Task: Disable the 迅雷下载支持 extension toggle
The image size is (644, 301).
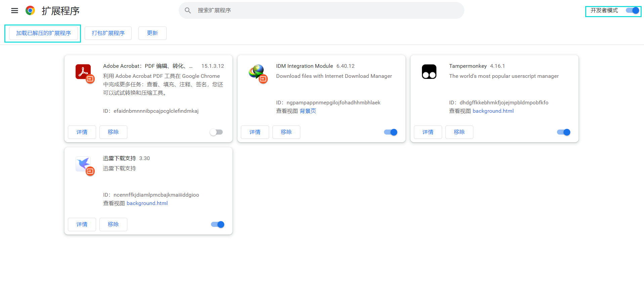Action: (x=218, y=224)
